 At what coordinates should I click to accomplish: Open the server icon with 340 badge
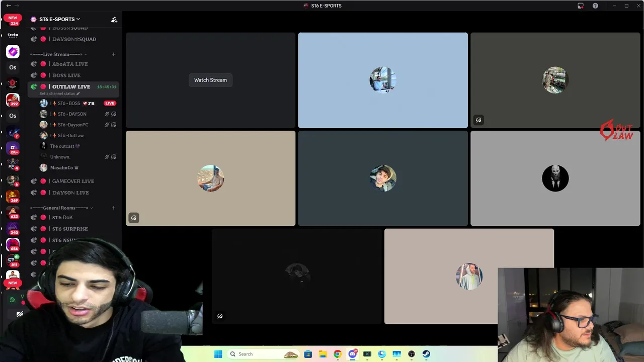[13, 228]
